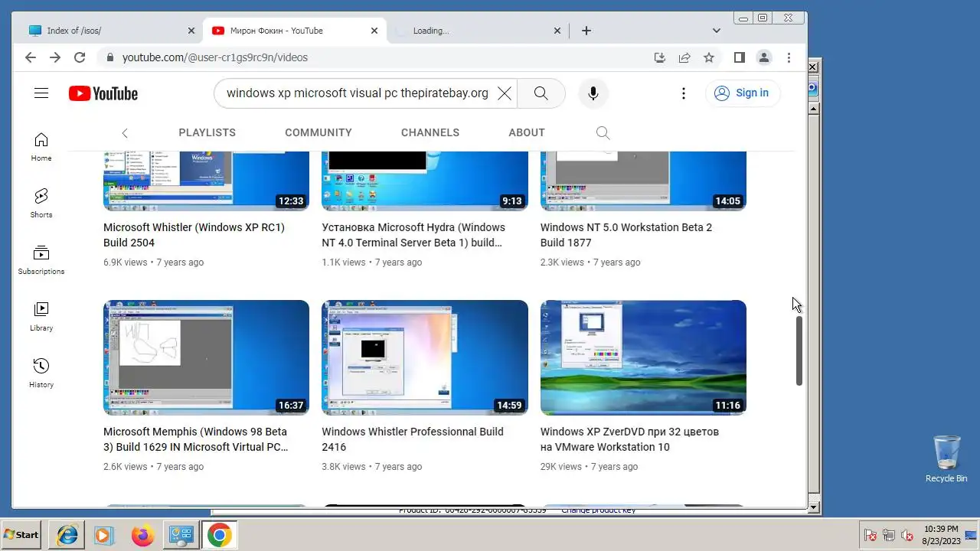Expand Chrome tab search chevron
Viewport: 980px width, 551px height.
coord(717,31)
